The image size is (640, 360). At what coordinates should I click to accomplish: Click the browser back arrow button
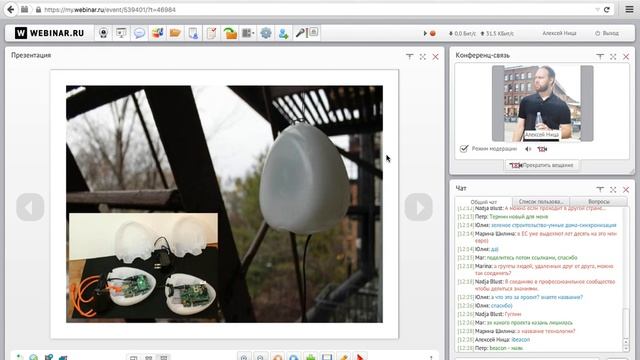(x=11, y=9)
